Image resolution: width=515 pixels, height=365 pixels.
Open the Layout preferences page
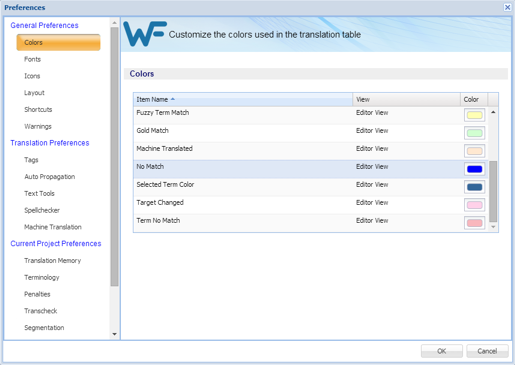(34, 93)
